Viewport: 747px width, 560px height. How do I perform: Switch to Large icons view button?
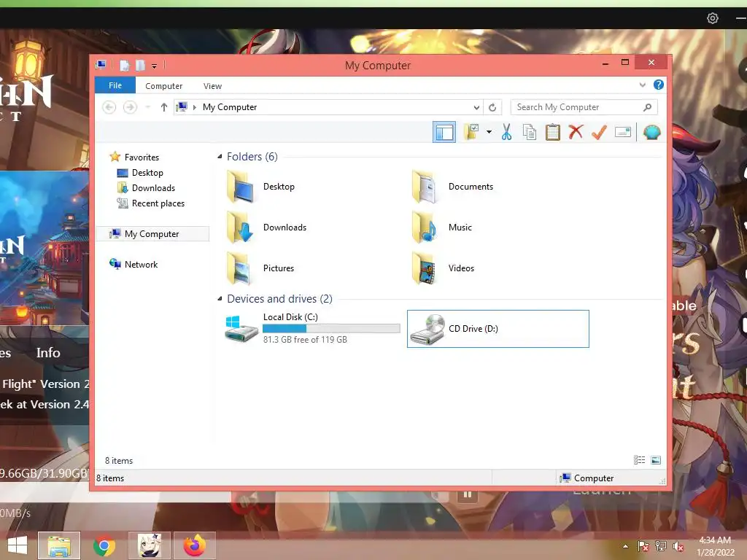point(656,460)
